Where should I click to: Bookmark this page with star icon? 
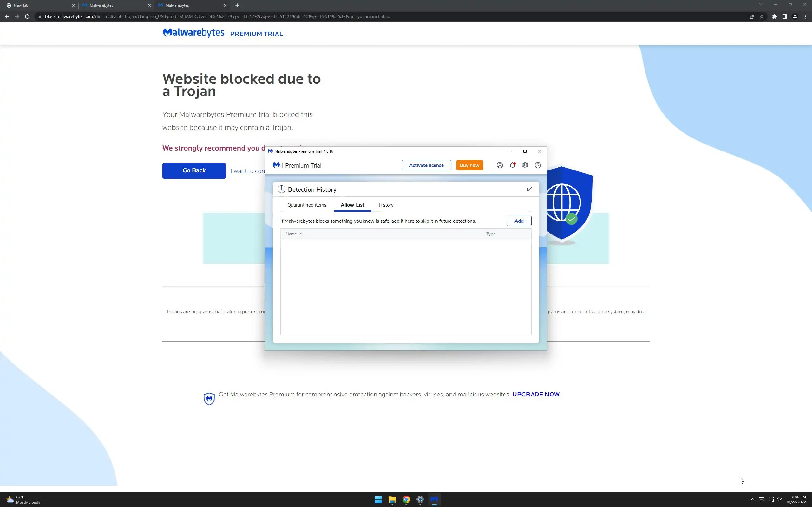coord(762,16)
